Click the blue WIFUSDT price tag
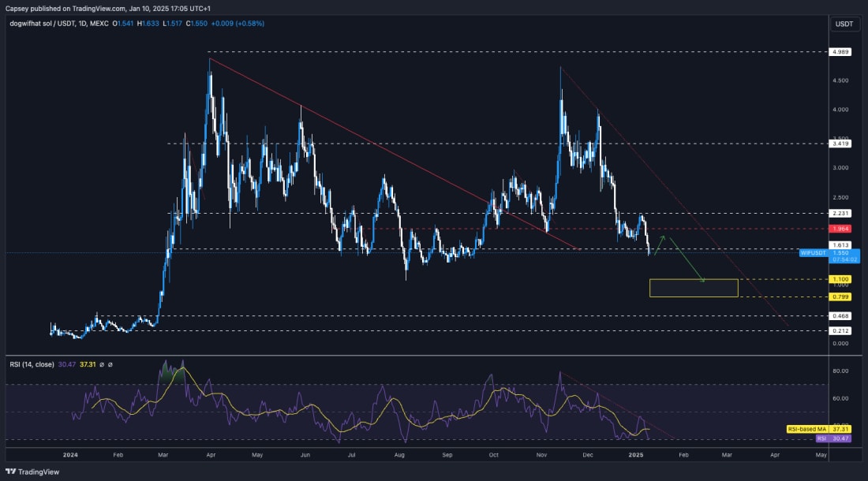Image resolution: width=868 pixels, height=481 pixels. click(x=812, y=253)
